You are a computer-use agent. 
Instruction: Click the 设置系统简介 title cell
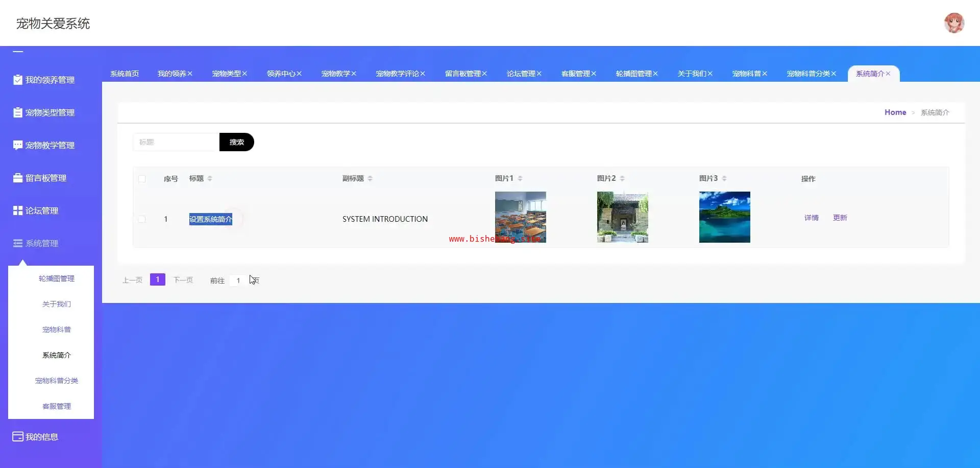tap(211, 219)
